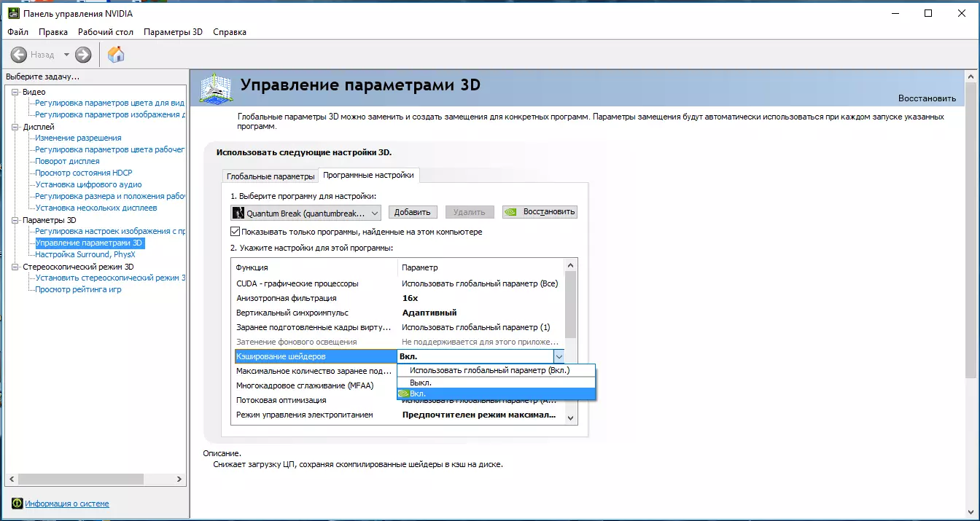Select Заранее подготовленные кадры вирту… row
Image resolution: width=980 pixels, height=521 pixels.
398,327
